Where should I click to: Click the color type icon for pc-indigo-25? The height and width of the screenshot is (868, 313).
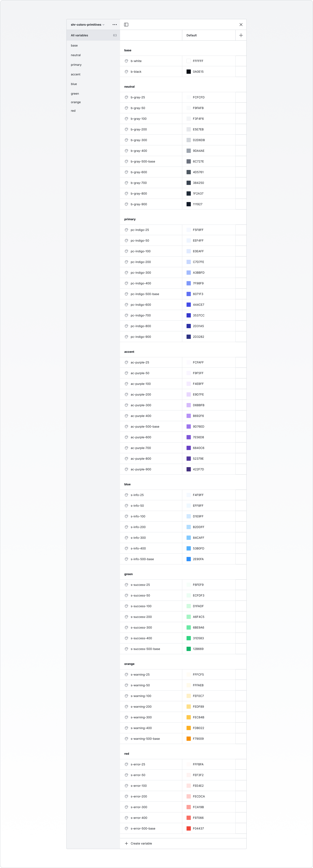click(127, 230)
